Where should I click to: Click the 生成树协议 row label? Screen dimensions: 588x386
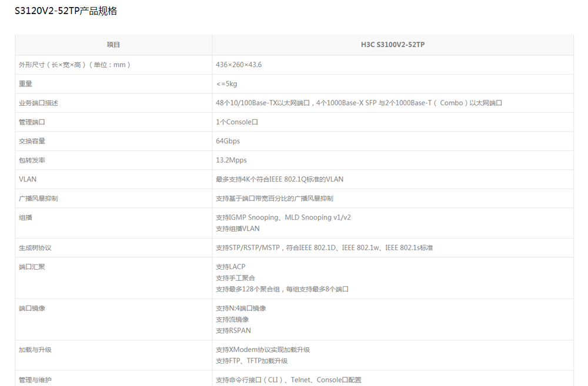[x=35, y=247]
